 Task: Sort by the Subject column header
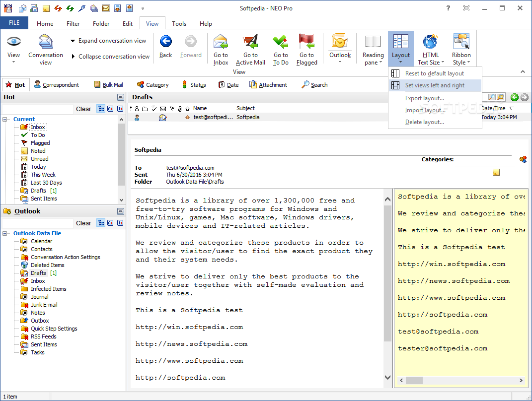click(x=246, y=109)
